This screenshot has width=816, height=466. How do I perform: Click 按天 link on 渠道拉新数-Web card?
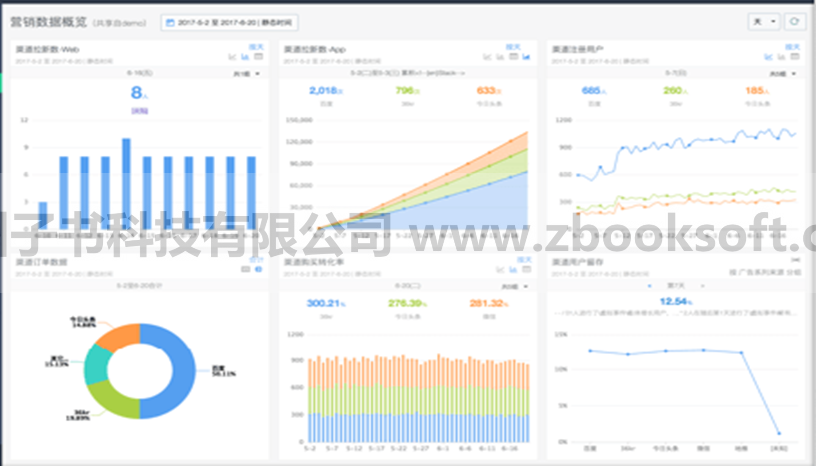(x=257, y=47)
